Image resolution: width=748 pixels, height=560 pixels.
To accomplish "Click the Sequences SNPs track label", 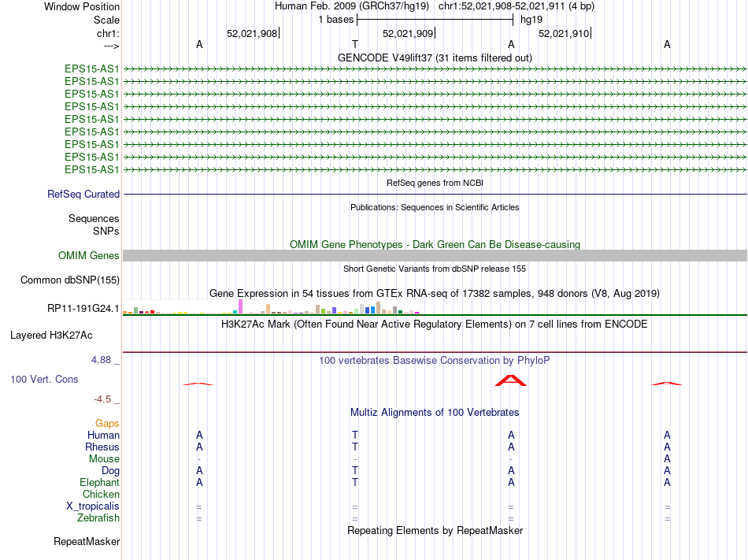I will click(94, 224).
